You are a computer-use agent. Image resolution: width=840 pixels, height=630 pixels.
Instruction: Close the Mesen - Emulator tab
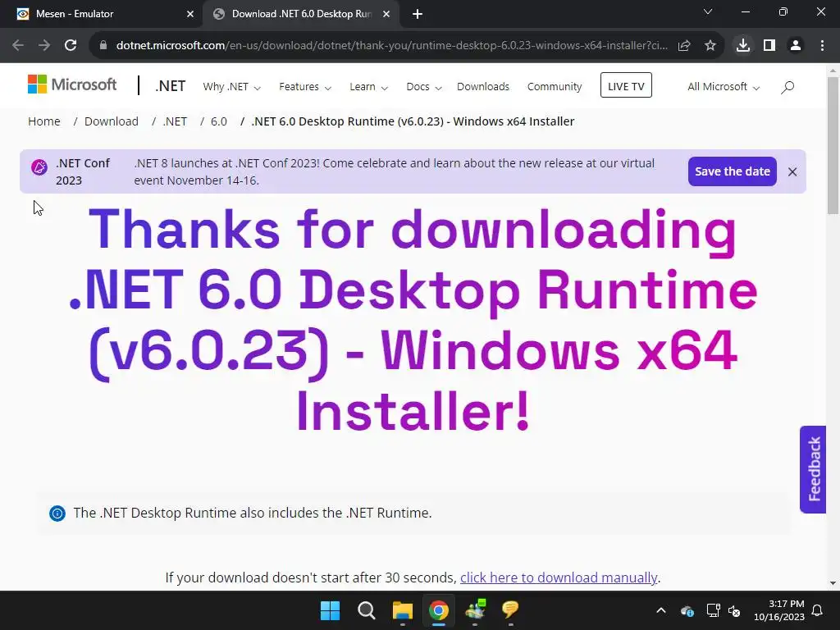pyautogui.click(x=190, y=15)
